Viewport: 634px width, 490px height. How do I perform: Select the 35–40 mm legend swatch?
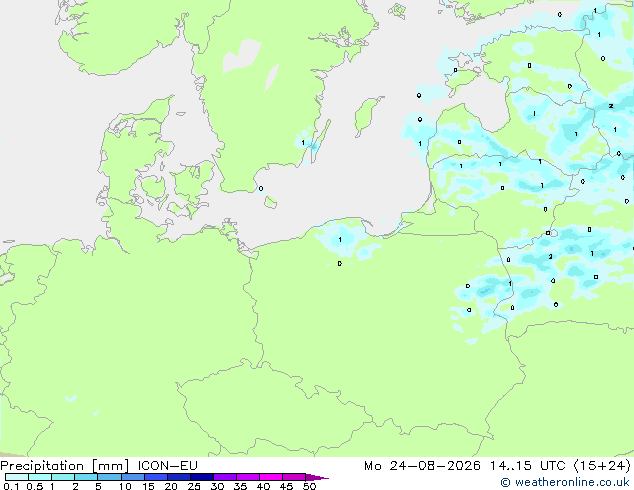[x=248, y=477]
